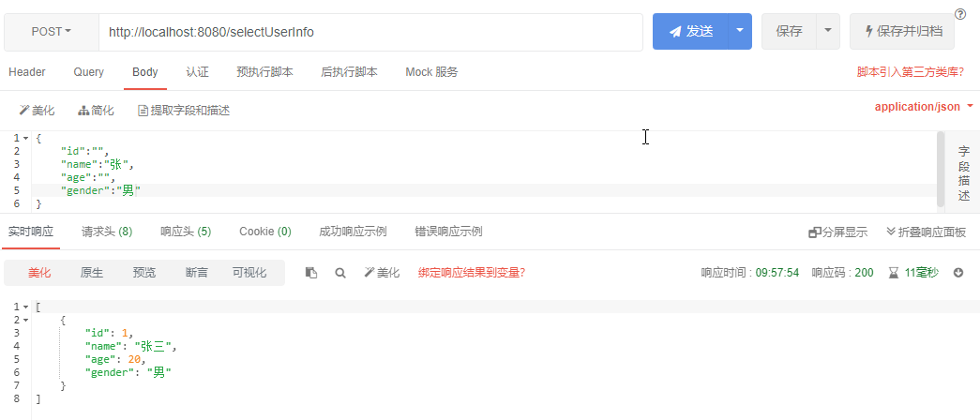Image resolution: width=980 pixels, height=420 pixels.
Task: Click the request body editor scrollbar
Action: point(941,169)
